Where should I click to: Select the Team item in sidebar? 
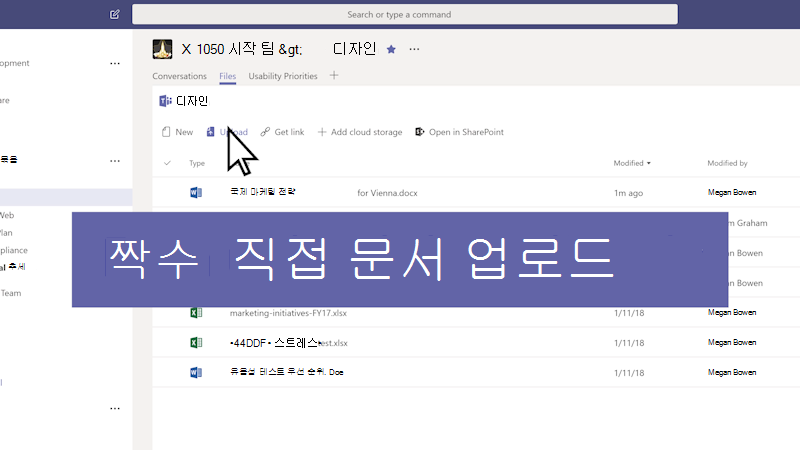pos(11,293)
